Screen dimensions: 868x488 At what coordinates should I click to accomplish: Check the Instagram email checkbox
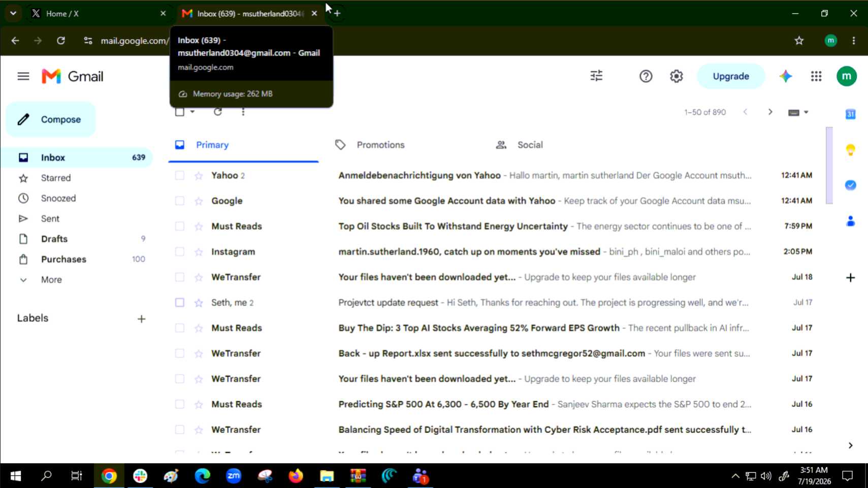point(180,252)
